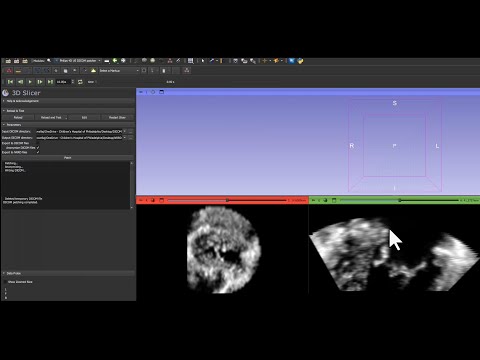Click the Patch button
Screen dimensions: 480x360
(x=68, y=158)
